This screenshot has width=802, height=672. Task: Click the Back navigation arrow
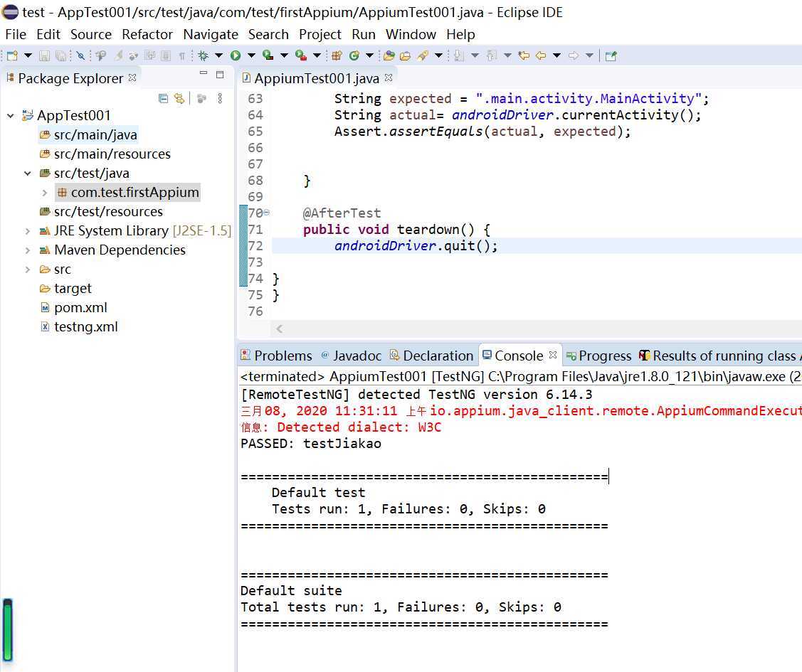tap(541, 55)
